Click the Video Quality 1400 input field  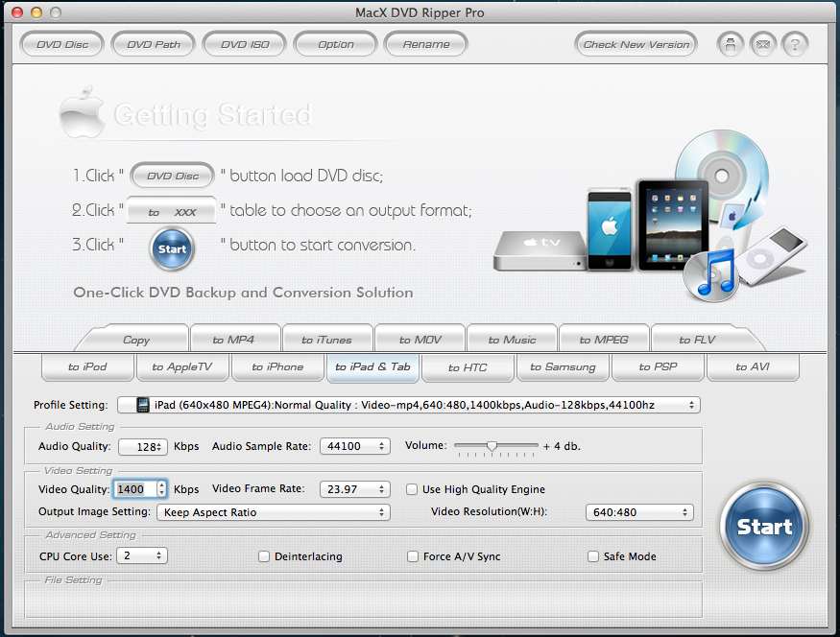click(x=135, y=489)
